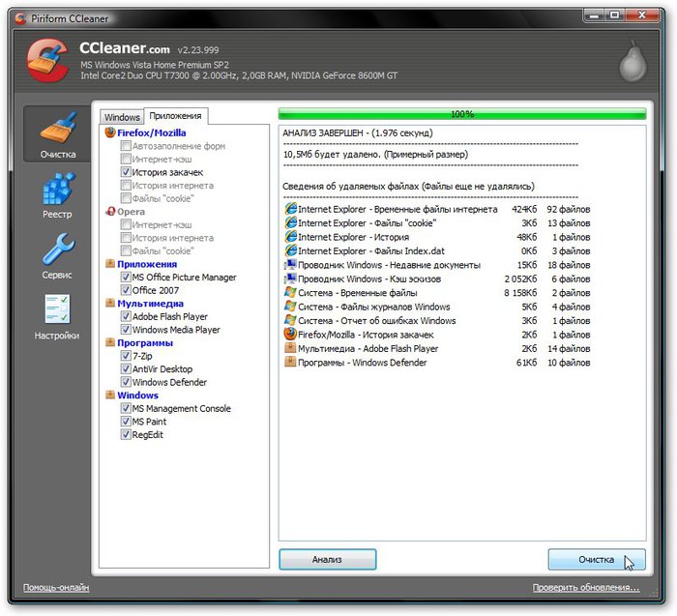677x616 pixels.
Task: Click IE icon beside Временные файлы интернета
Action: pyautogui.click(x=290, y=209)
